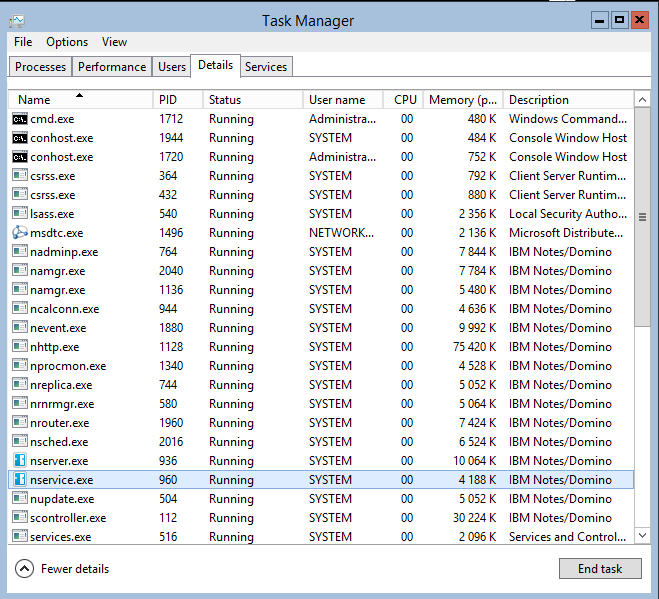Click the 75 420 K memory value
This screenshot has width=659, height=599.
474,347
